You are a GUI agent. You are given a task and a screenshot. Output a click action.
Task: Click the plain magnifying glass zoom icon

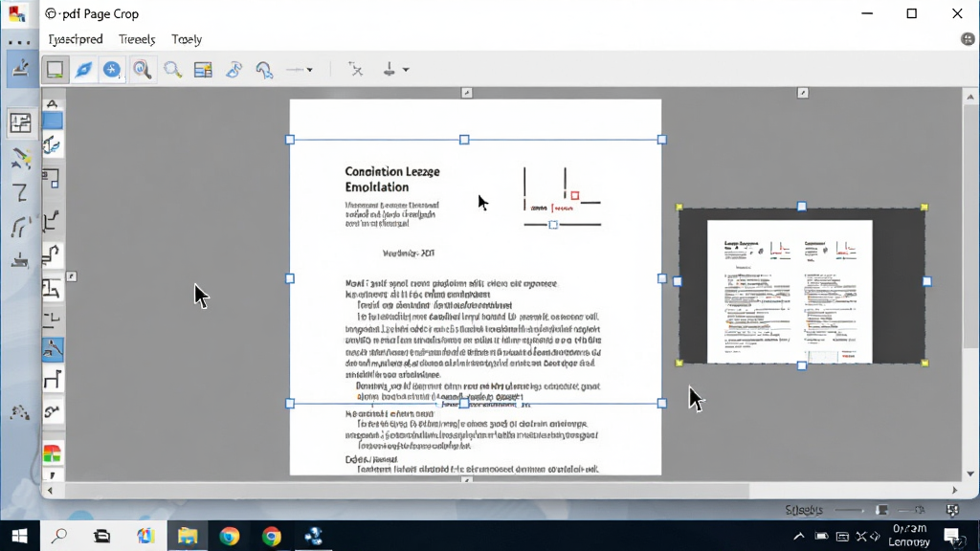(x=172, y=69)
